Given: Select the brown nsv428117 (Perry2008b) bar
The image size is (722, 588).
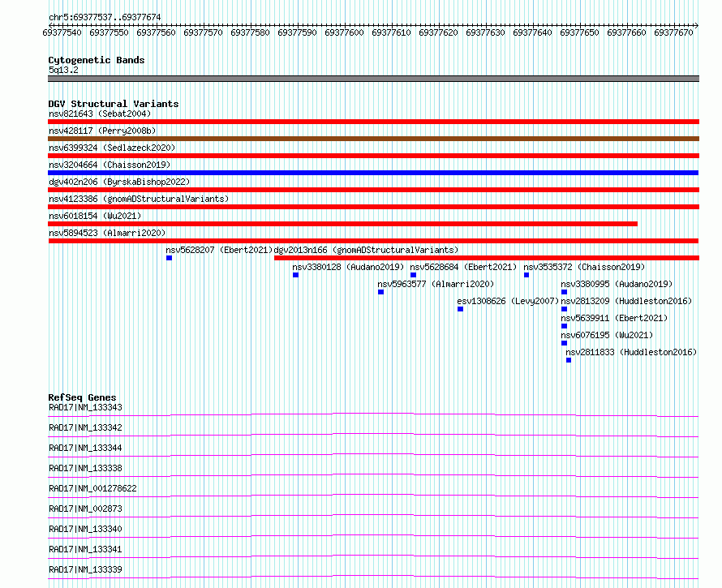Looking at the screenshot, I should pyautogui.click(x=373, y=139).
